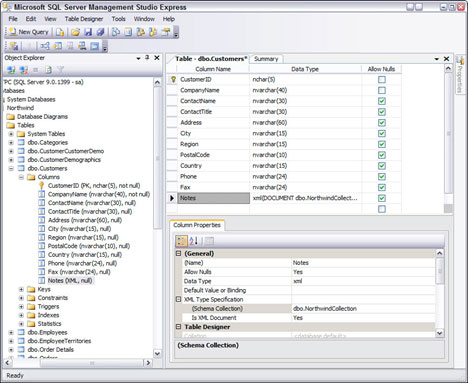
Task: Click the Notes data type cell
Action: click(305, 198)
